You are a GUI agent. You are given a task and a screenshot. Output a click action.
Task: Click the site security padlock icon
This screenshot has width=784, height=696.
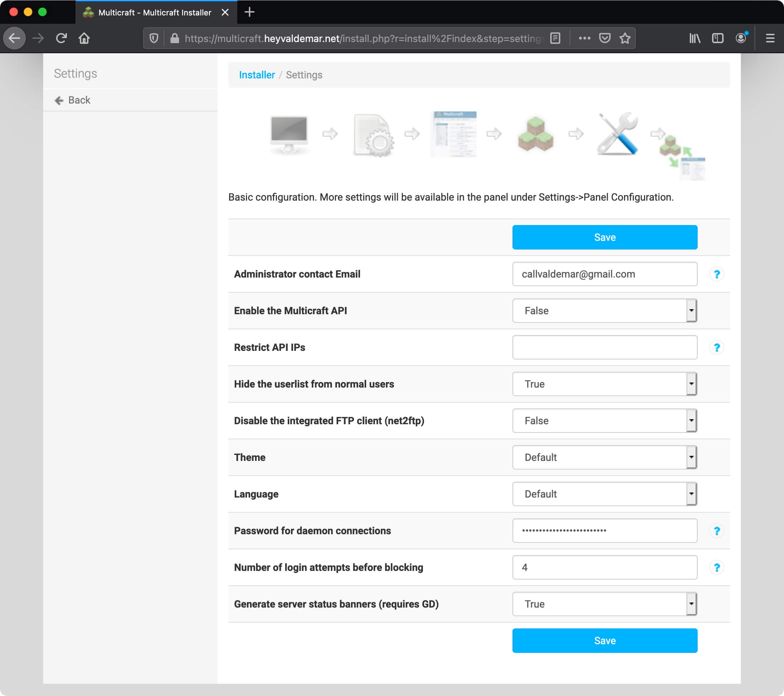click(174, 38)
